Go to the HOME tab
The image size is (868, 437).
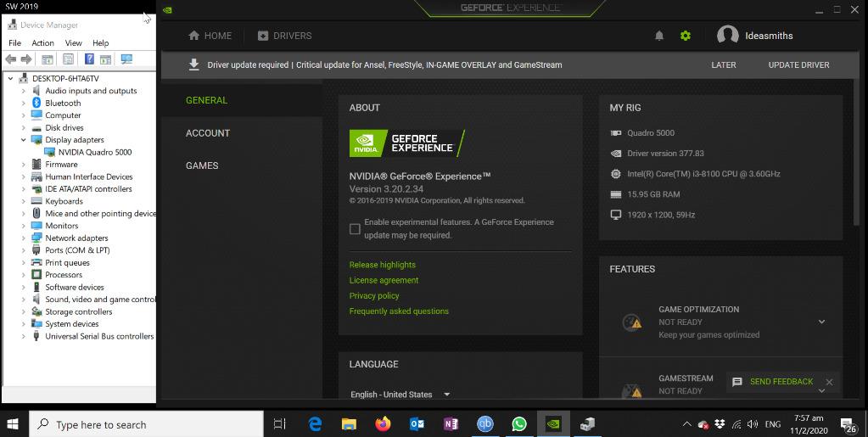(x=210, y=36)
